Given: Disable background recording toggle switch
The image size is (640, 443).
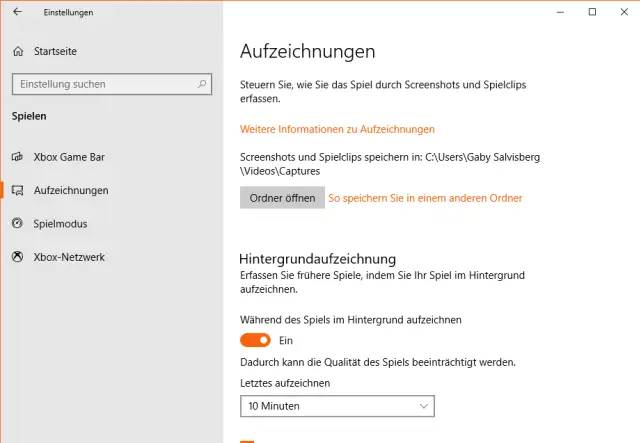Looking at the screenshot, I should 255,340.
